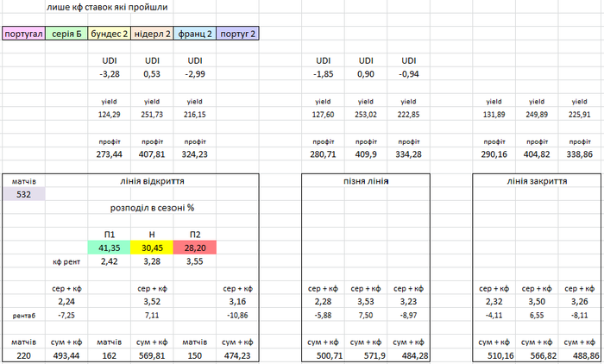Viewport: 604px width, 364px height.
Task: Select the yield value 216,15
Action: pos(195,115)
